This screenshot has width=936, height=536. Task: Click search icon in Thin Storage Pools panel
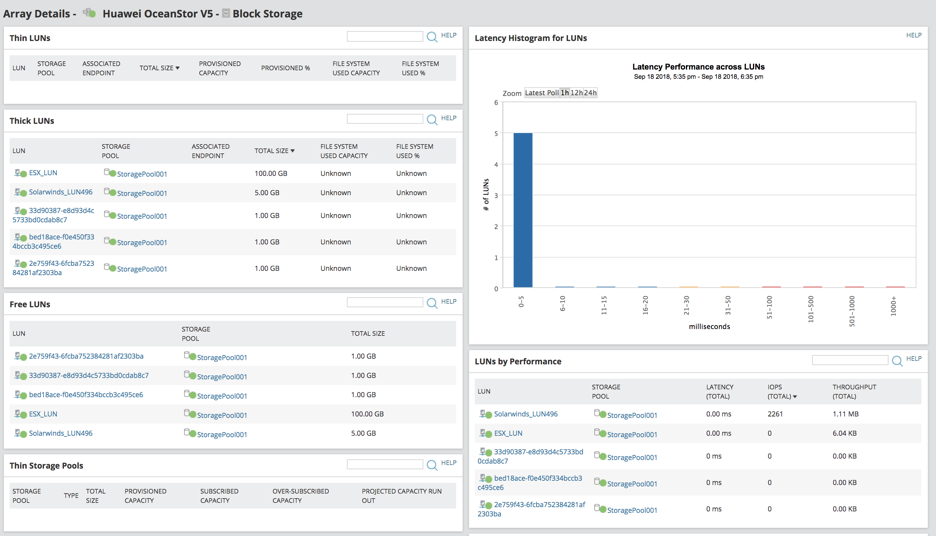[432, 465]
